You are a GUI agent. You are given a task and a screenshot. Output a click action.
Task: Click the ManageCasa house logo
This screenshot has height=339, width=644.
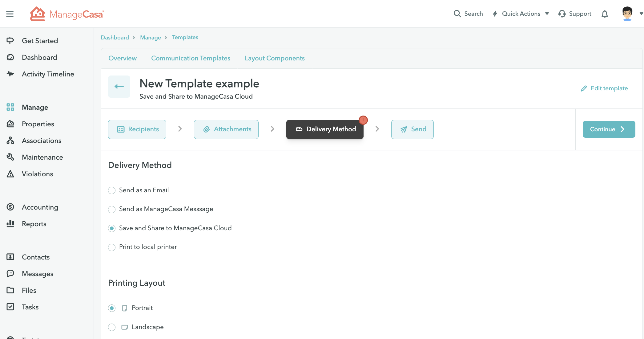click(38, 14)
